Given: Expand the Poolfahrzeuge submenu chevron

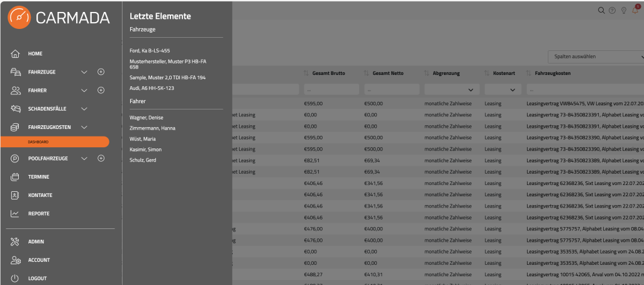Looking at the screenshot, I should pos(84,159).
